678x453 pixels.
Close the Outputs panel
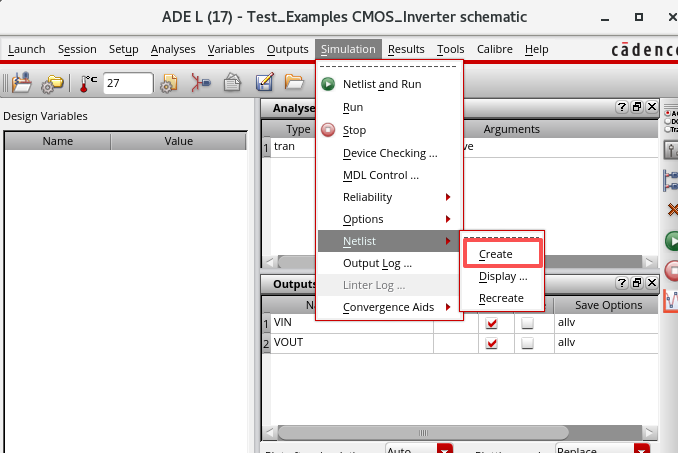[x=652, y=283]
